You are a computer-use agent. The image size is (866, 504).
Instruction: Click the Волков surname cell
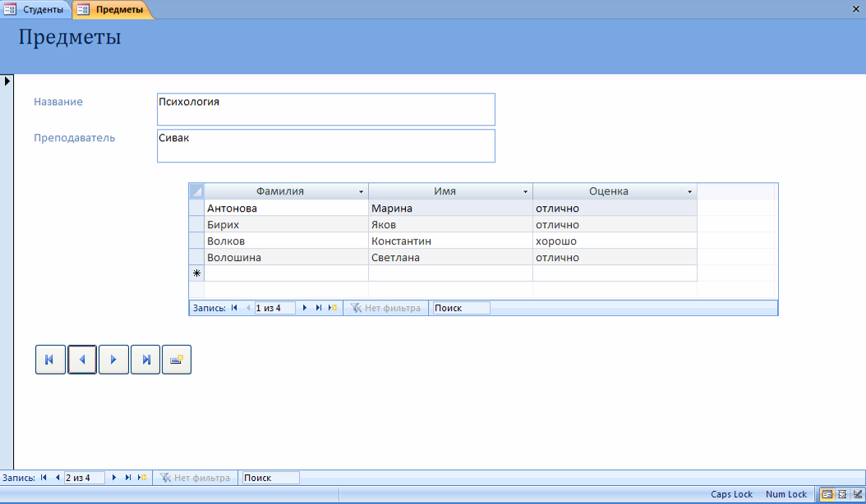[x=286, y=241]
